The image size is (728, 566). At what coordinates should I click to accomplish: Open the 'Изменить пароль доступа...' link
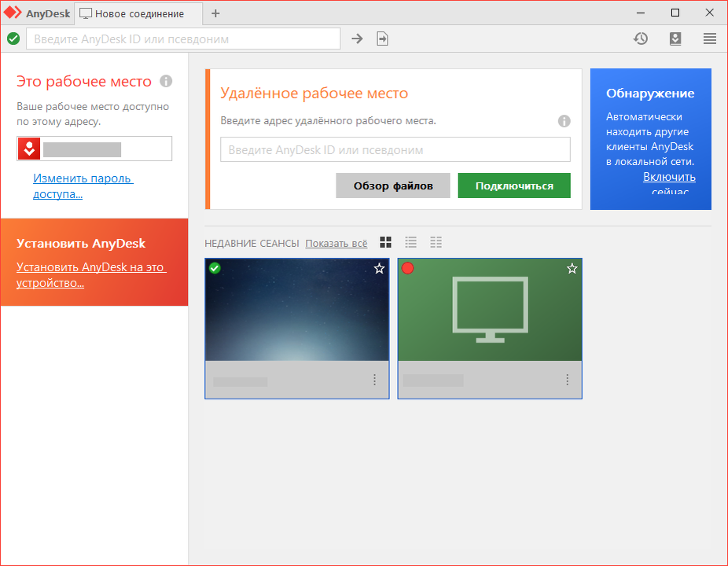click(83, 186)
